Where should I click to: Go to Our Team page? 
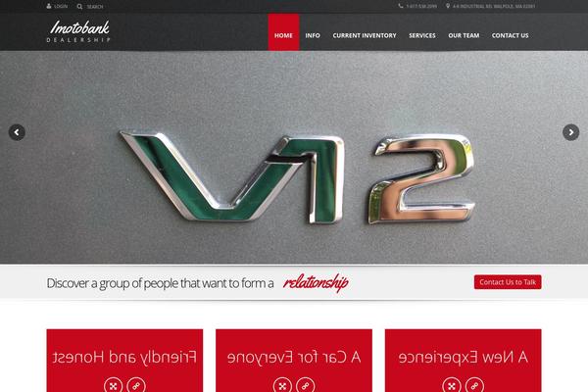coord(464,35)
